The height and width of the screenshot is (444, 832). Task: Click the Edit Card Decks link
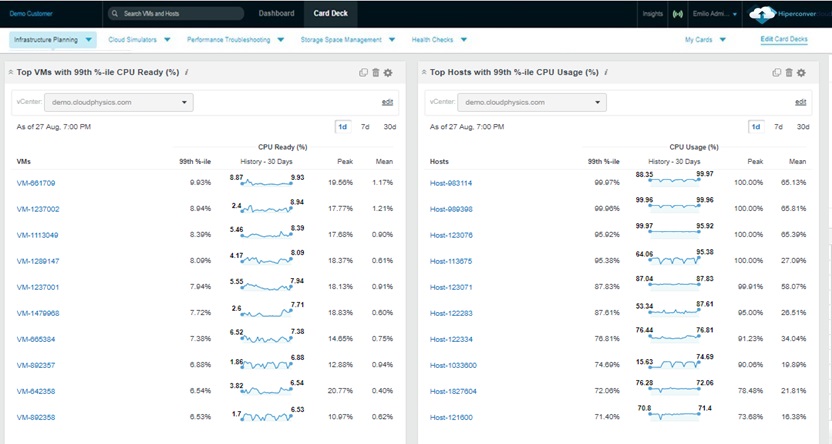pyautogui.click(x=784, y=40)
